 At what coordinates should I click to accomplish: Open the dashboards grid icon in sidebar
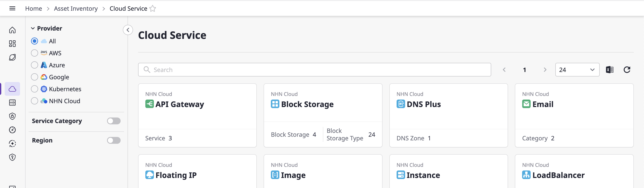[x=12, y=44]
